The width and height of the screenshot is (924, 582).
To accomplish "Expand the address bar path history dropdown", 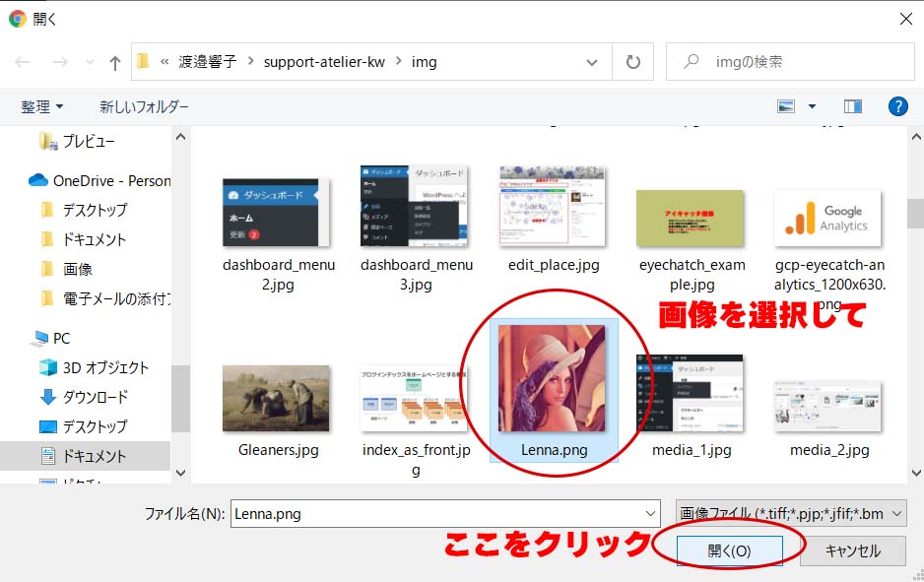I will 592,62.
